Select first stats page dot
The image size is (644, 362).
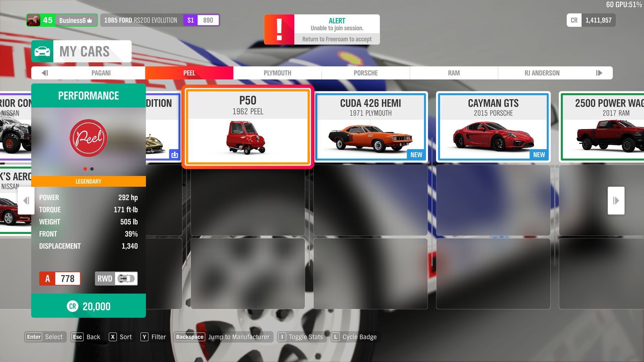coord(85,169)
